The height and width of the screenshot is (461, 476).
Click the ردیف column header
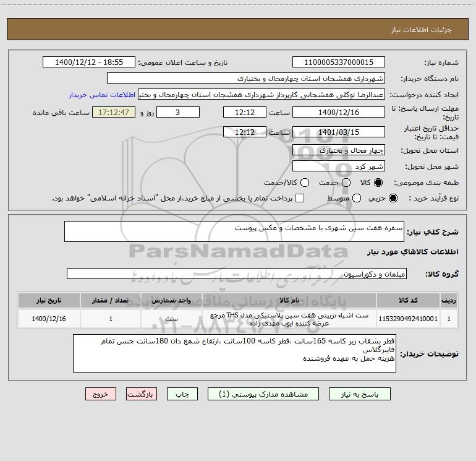coord(449,300)
